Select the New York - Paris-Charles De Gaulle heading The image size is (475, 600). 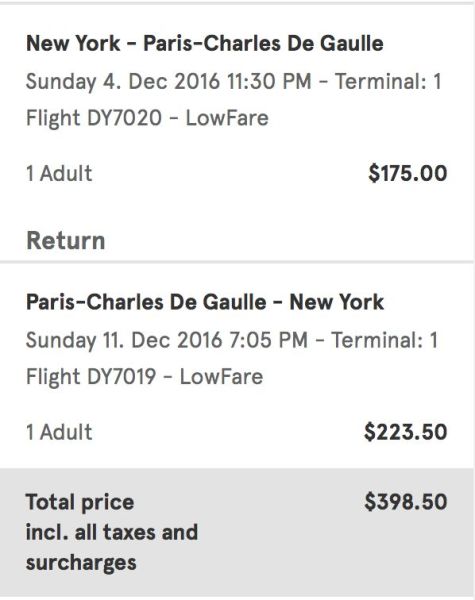click(x=205, y=43)
